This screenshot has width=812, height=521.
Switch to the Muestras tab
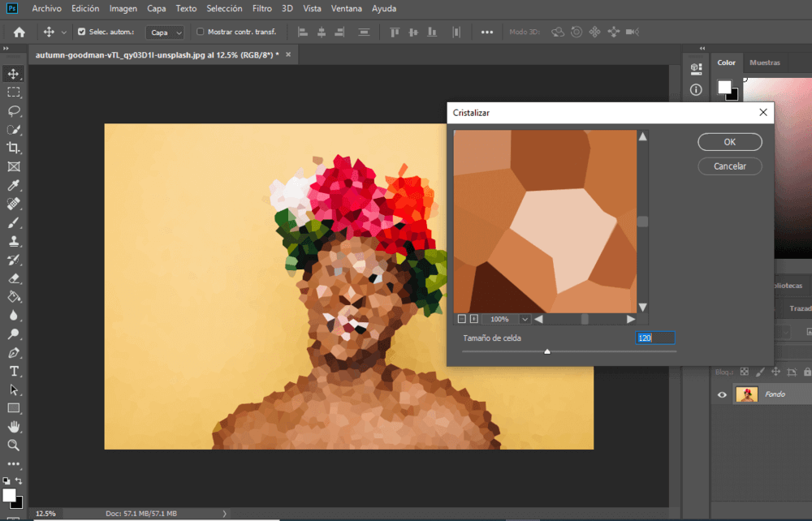click(x=764, y=62)
